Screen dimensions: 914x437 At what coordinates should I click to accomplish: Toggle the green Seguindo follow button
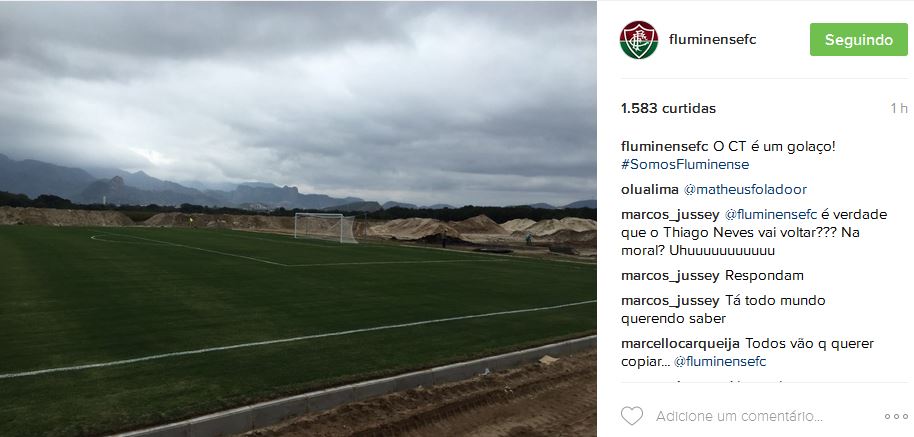(859, 40)
